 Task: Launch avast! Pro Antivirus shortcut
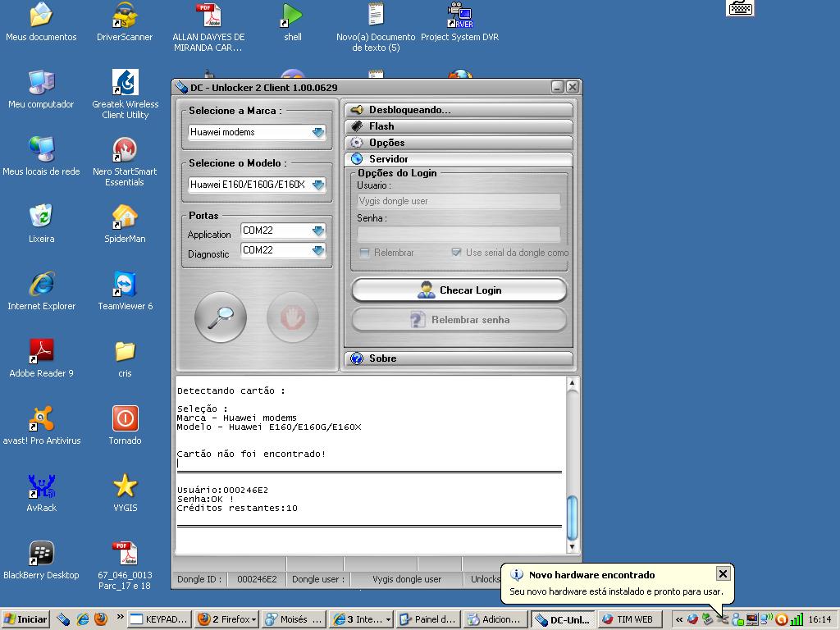click(x=41, y=419)
